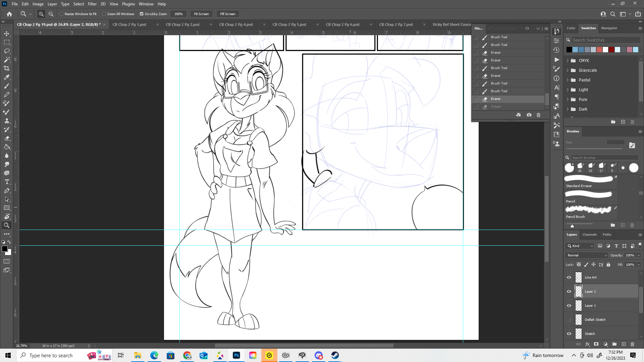Pick the red color swatch
The image size is (644, 362).
(x=599, y=50)
